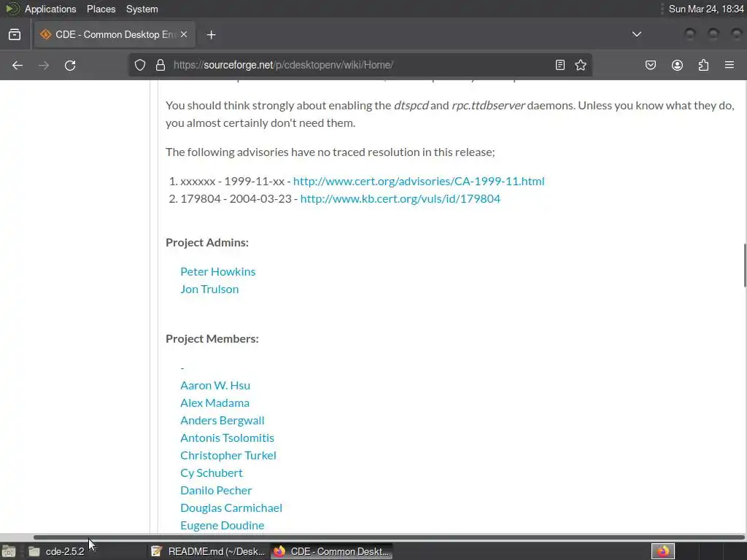Open Danilo Pecher profile
Viewport: 747px width, 560px height.
tap(216, 491)
